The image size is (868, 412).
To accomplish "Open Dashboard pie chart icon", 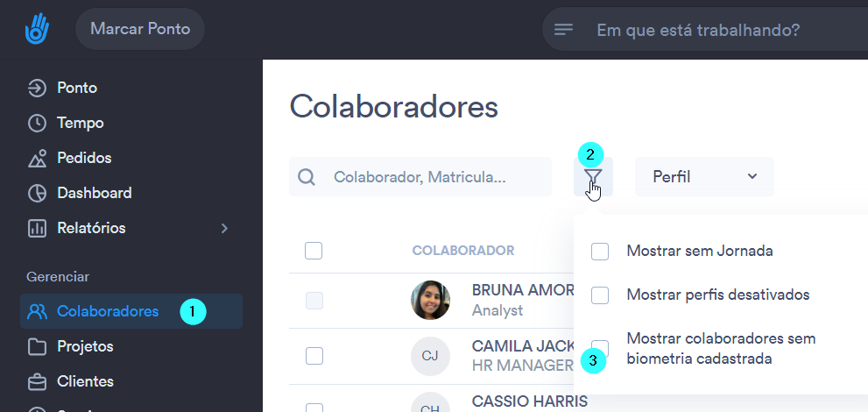I will pos(37,193).
